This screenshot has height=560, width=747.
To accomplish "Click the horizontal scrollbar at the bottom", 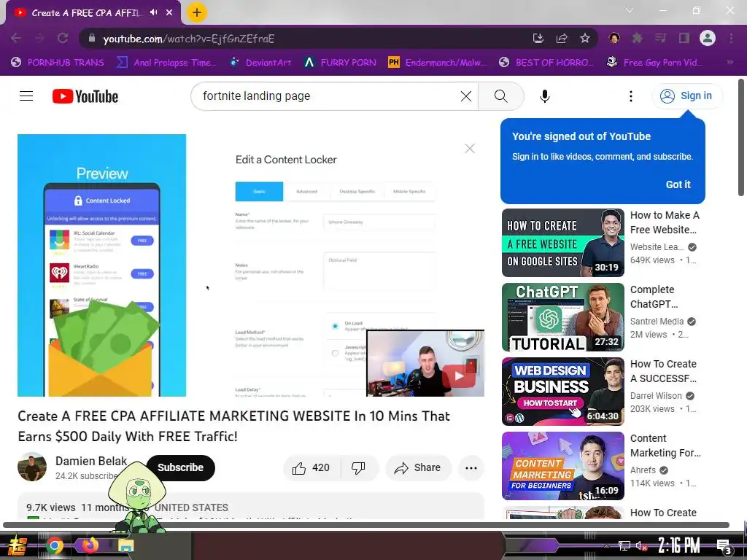I will pos(366,525).
